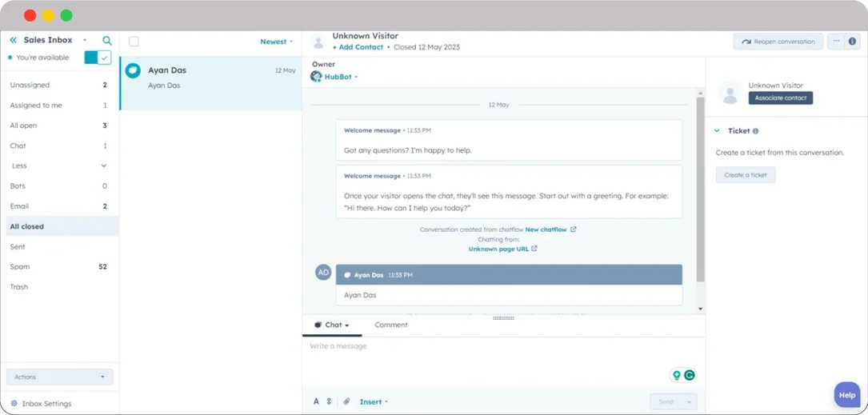This screenshot has width=868, height=415.
Task: Click the HubBot owner avatar icon
Action: point(316,77)
